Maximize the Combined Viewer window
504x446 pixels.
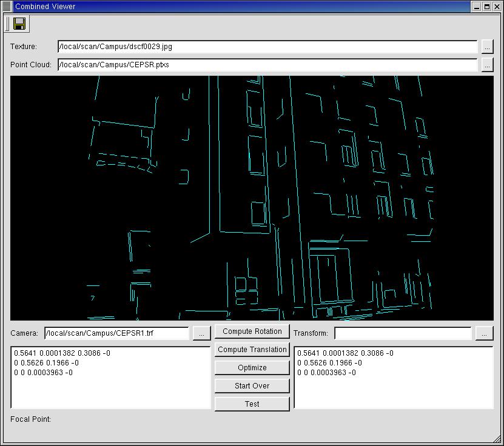pos(487,6)
